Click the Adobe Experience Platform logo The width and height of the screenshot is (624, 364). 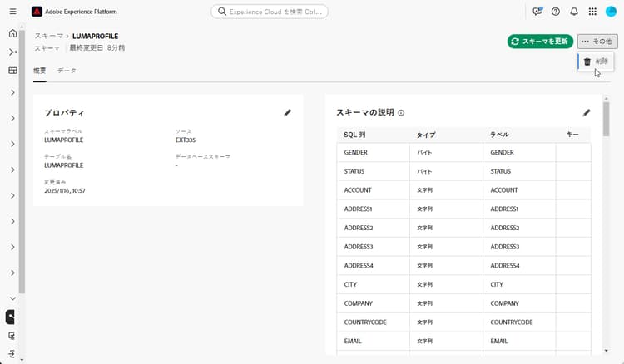click(x=37, y=12)
